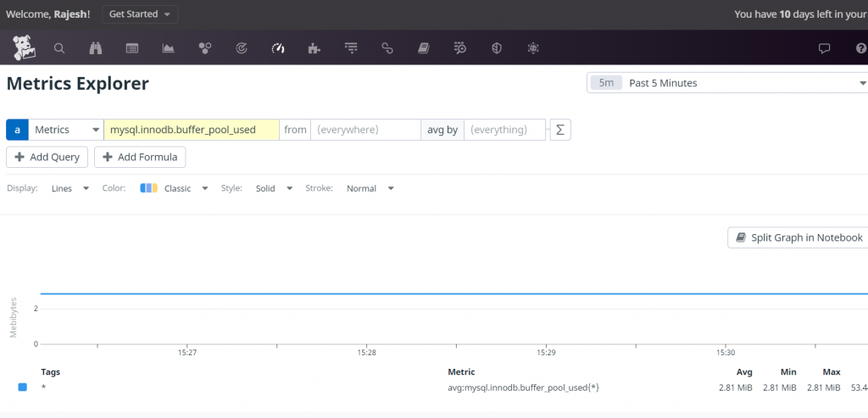
Task: Change the Stroke Normal dropdown
Action: point(370,188)
